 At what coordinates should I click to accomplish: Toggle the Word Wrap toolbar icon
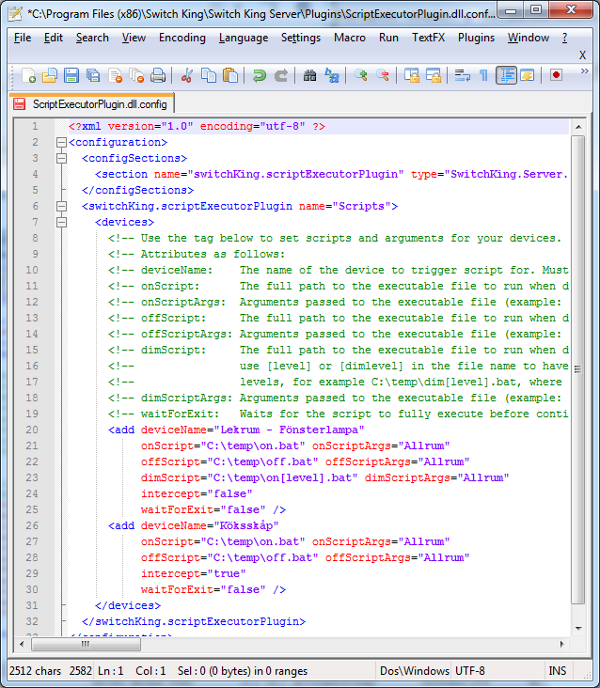click(462, 76)
